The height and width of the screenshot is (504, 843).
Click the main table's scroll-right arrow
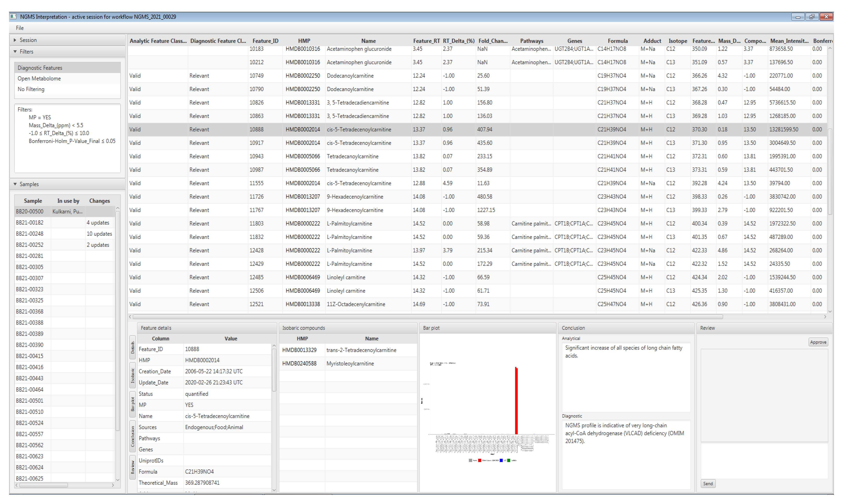825,317
